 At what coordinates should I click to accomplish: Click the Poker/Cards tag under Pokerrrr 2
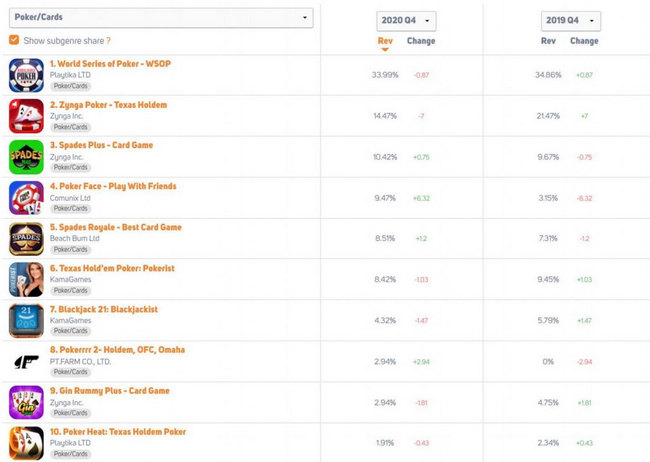pos(70,372)
